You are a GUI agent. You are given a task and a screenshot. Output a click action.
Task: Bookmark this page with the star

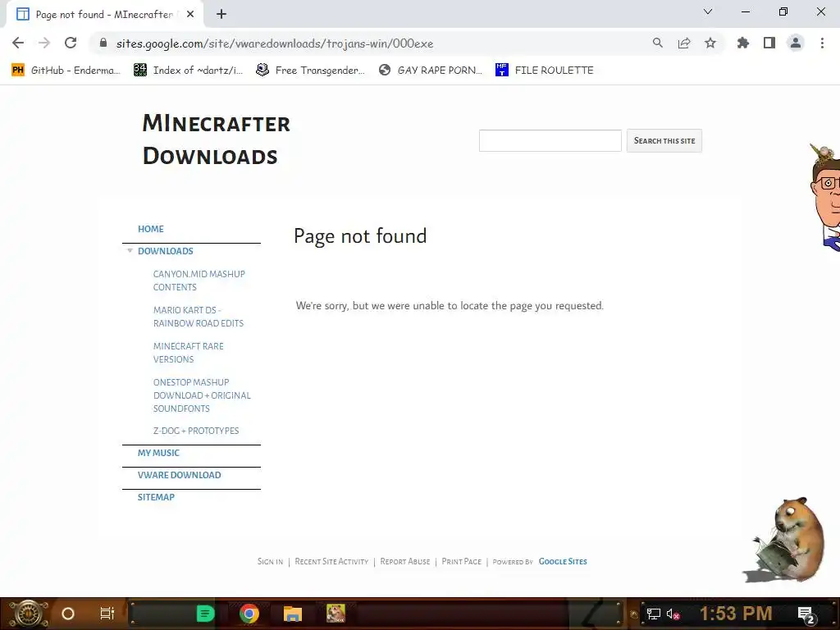click(x=710, y=43)
